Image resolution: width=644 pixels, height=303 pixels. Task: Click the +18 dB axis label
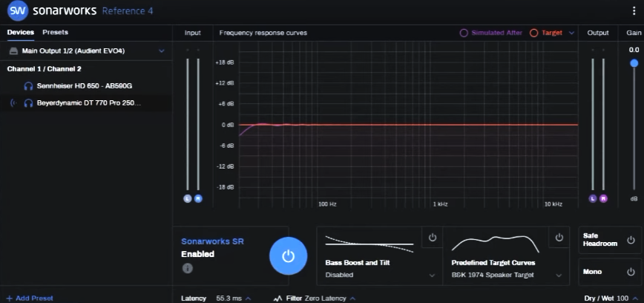click(225, 62)
